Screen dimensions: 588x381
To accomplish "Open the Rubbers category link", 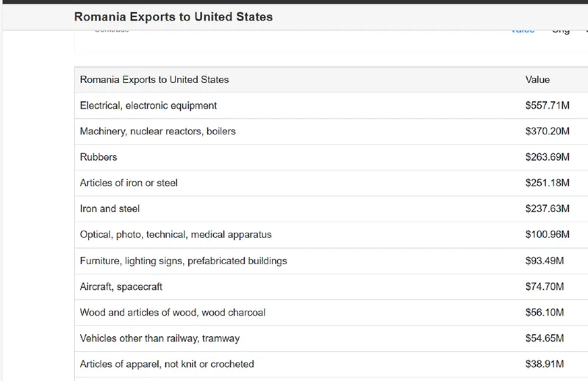I will 98,157.
